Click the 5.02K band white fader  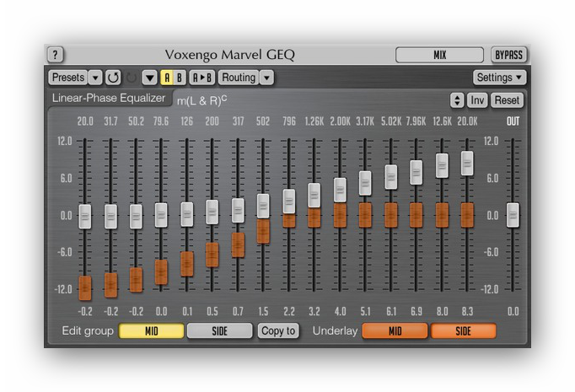click(391, 177)
